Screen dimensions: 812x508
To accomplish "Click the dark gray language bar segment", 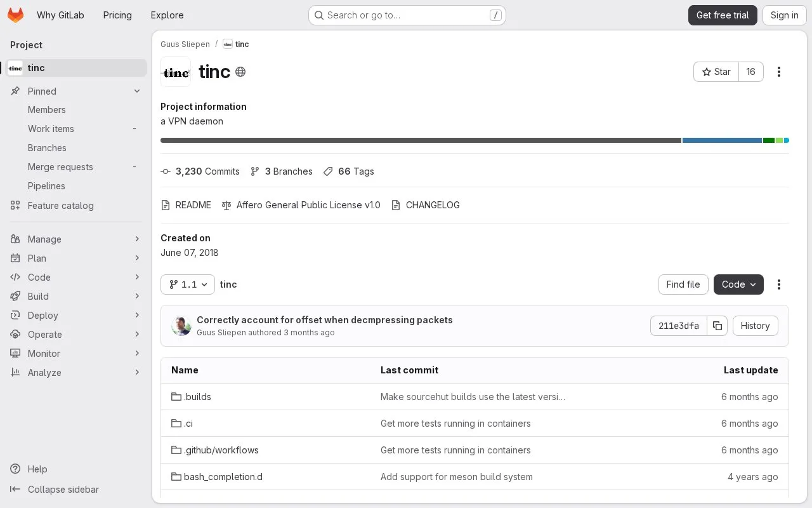I will (x=421, y=140).
